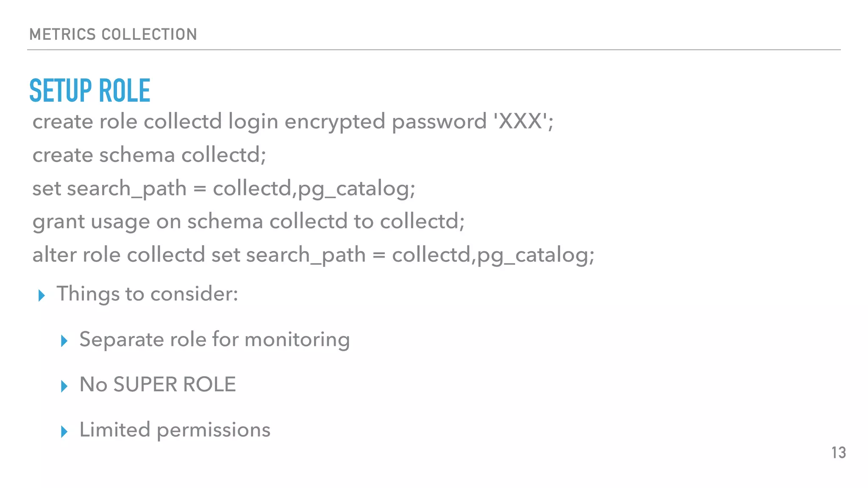
Task: Click the bullet arrow before Limited permissions
Action: click(64, 431)
